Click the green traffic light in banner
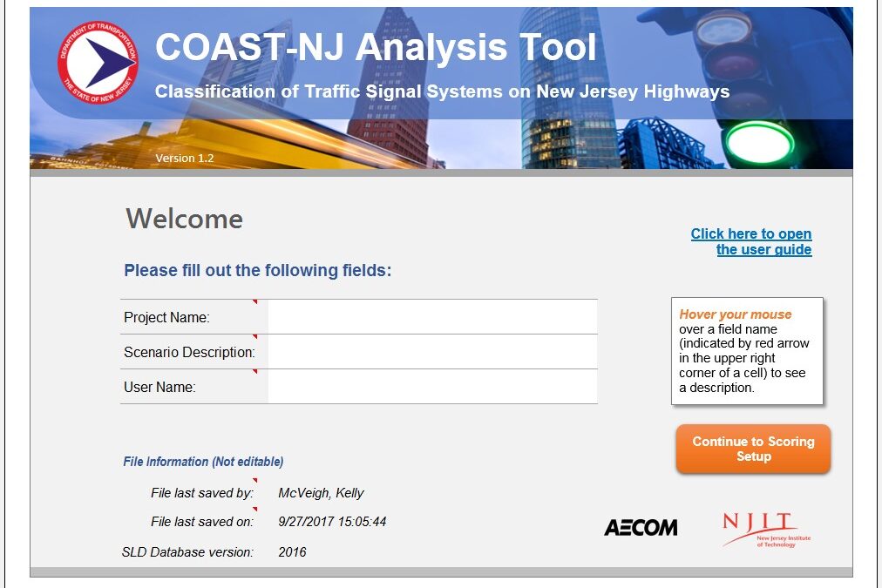 (760, 142)
